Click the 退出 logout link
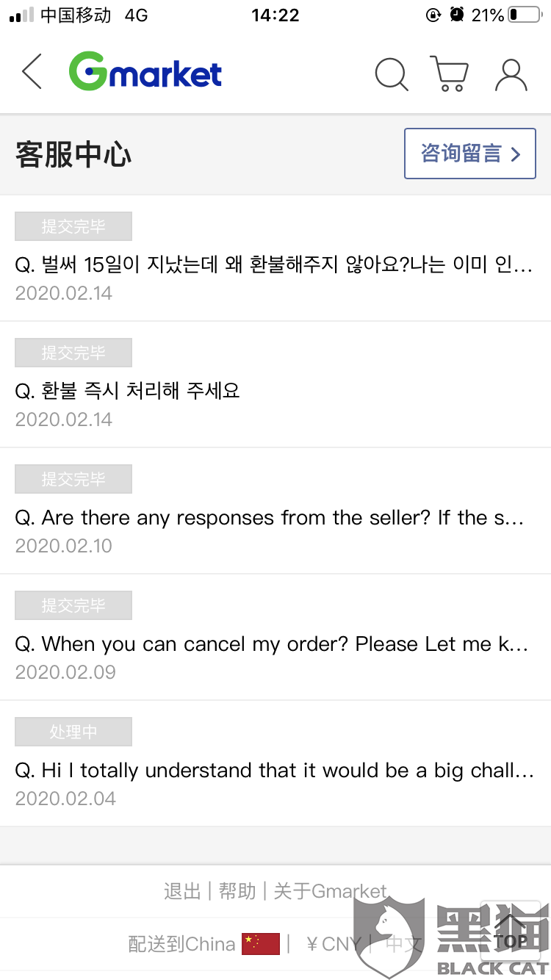The image size is (551, 980). (182, 891)
